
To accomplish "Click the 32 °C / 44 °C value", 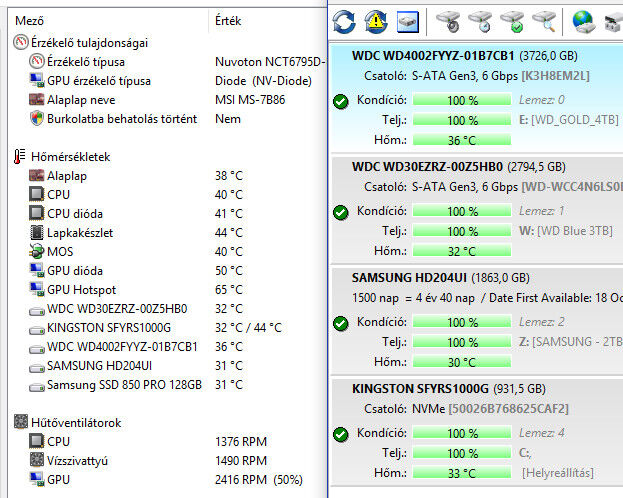I will click(248, 327).
